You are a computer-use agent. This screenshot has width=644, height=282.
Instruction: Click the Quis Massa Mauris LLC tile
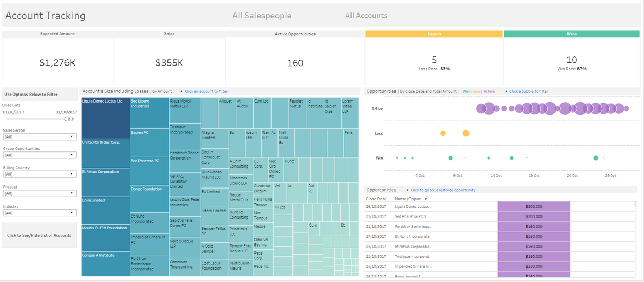click(x=214, y=178)
